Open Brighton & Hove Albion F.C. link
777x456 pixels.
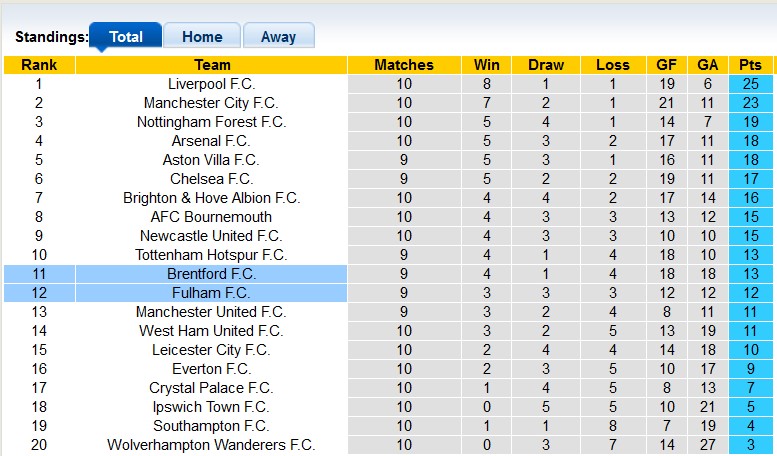pyautogui.click(x=211, y=198)
